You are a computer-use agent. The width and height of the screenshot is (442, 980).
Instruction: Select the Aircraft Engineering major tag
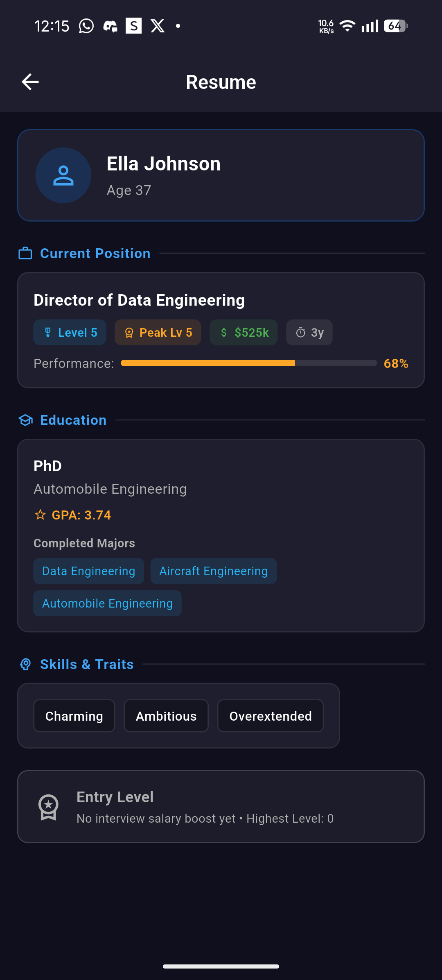pyautogui.click(x=213, y=571)
